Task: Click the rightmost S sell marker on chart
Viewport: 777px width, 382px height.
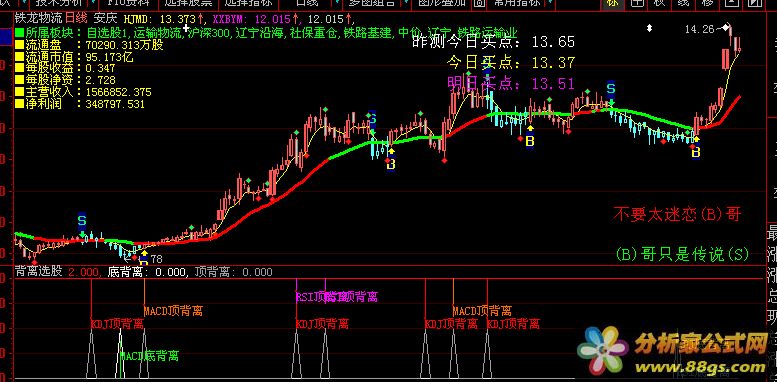Action: (x=611, y=90)
